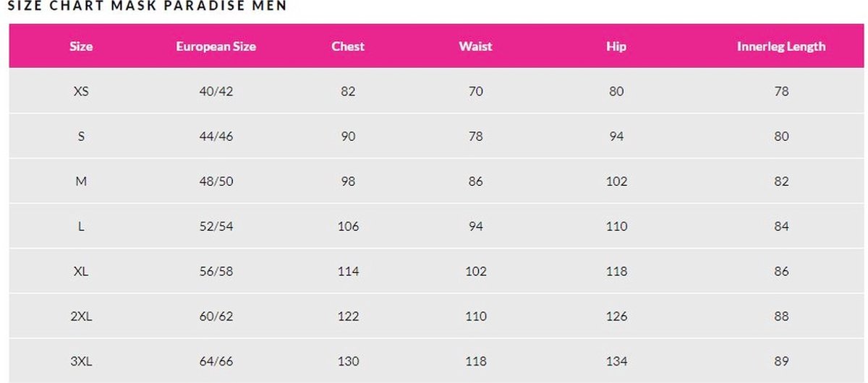This screenshot has height=383, width=868.
Task: Click innerleg length value 89
Action: (781, 361)
